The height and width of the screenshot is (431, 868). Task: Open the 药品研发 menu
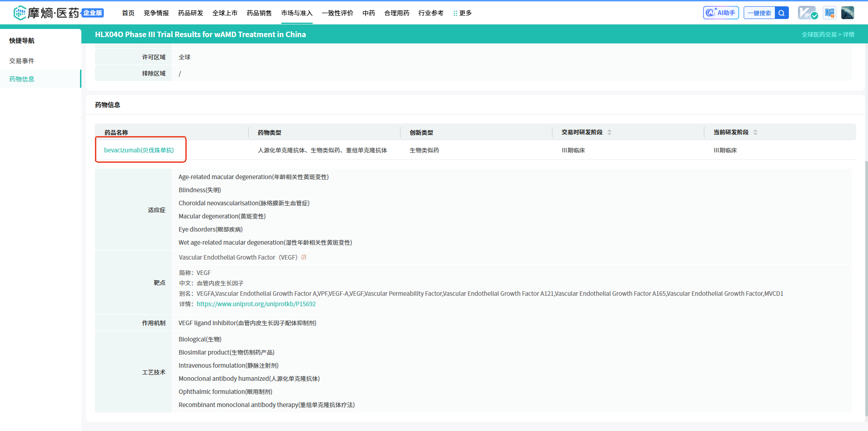point(190,13)
